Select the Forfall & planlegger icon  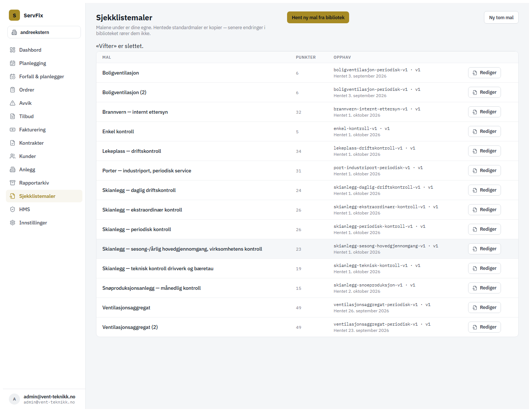point(13,76)
